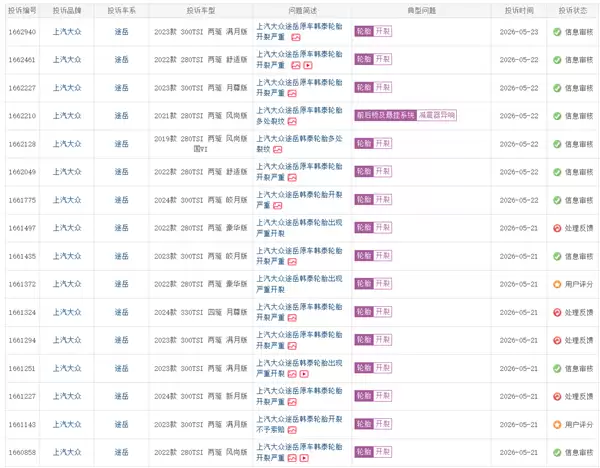Open image icon in complaint 1661143 row
The image size is (600, 468).
click(292, 430)
